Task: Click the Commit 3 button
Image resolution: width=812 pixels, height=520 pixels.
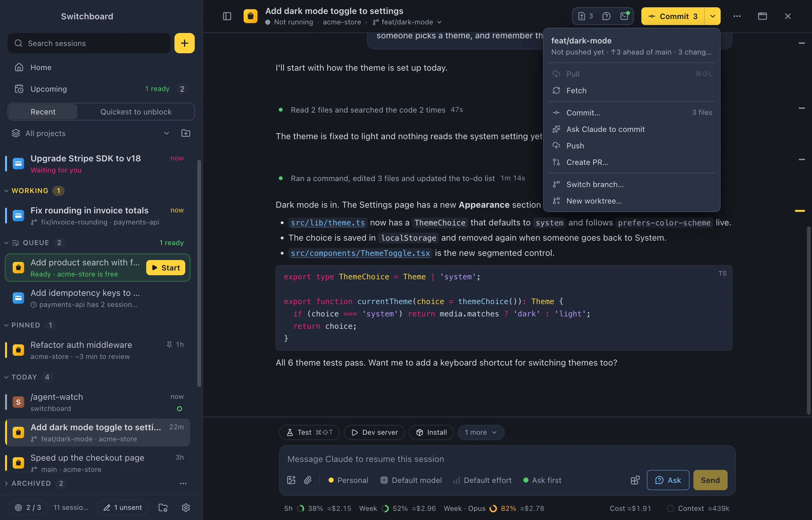Action: [x=673, y=16]
